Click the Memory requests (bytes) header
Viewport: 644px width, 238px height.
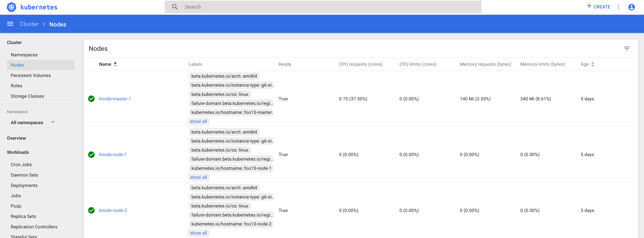tap(485, 64)
